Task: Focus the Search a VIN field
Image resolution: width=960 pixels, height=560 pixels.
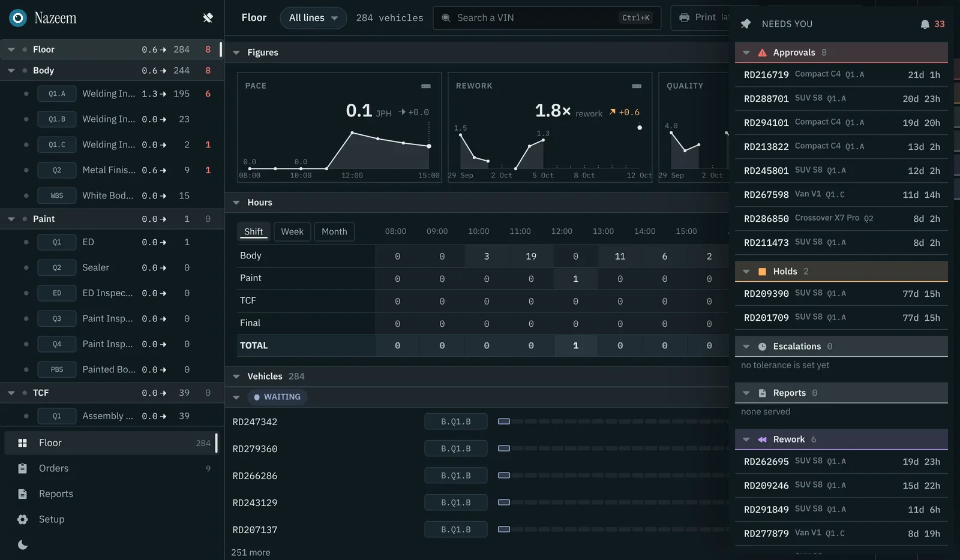Action: 547,18
